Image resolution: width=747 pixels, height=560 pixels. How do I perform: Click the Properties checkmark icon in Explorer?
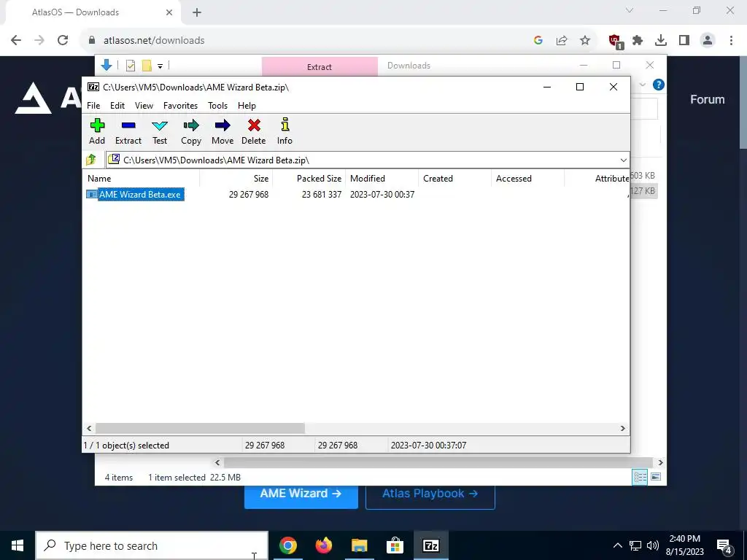pos(131,66)
